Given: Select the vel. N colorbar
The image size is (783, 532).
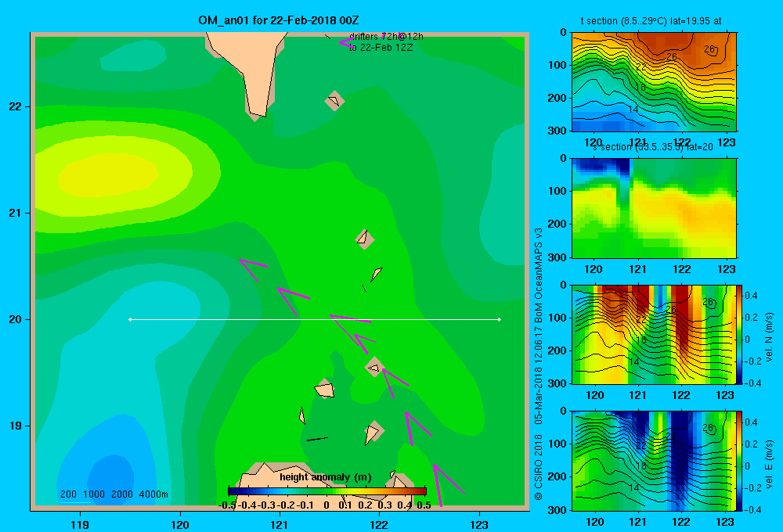Looking at the screenshot, I should click(739, 334).
